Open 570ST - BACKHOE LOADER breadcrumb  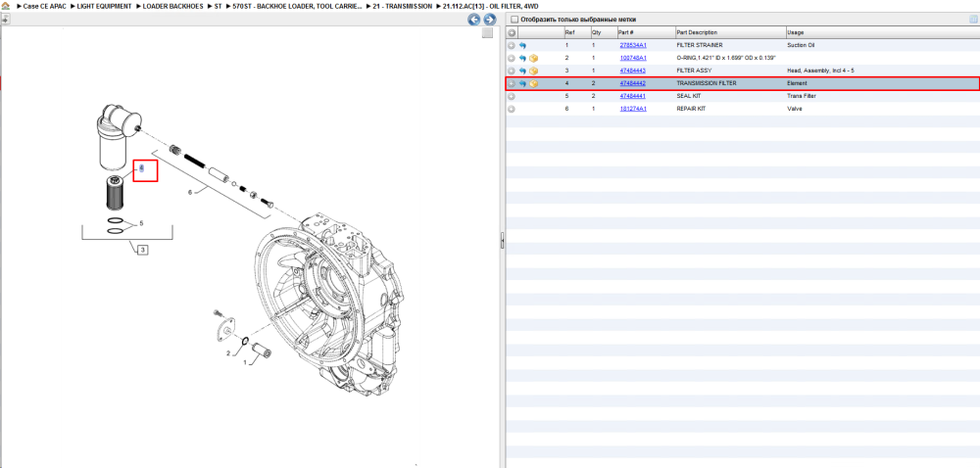(297, 6)
